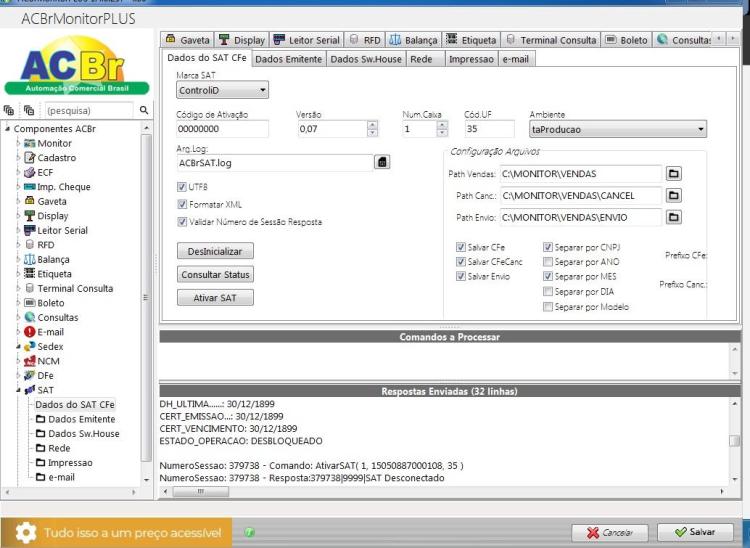This screenshot has height=548, width=750.
Task: Switch to the Impressao tab
Action: [x=471, y=59]
